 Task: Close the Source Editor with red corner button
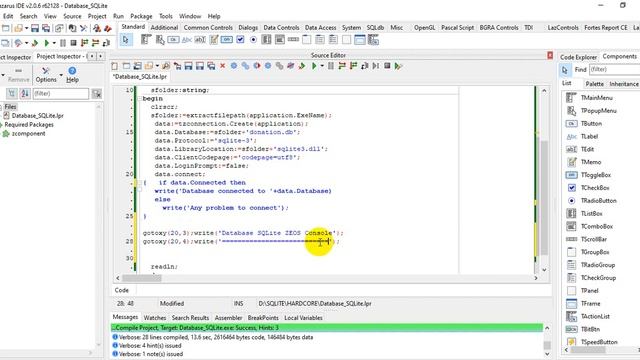pos(550,55)
